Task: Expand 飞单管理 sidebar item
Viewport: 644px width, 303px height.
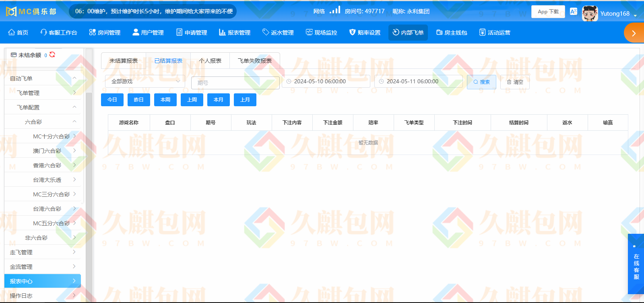Action: [43, 93]
